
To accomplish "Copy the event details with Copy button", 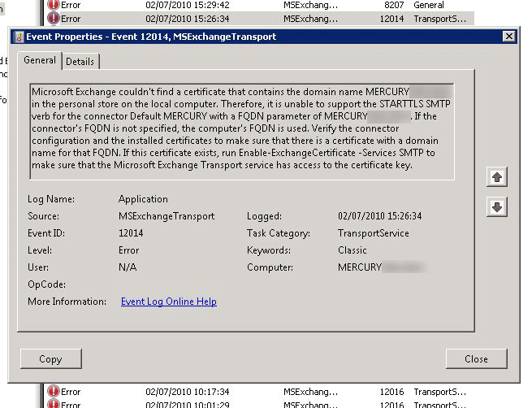I will [51, 358].
